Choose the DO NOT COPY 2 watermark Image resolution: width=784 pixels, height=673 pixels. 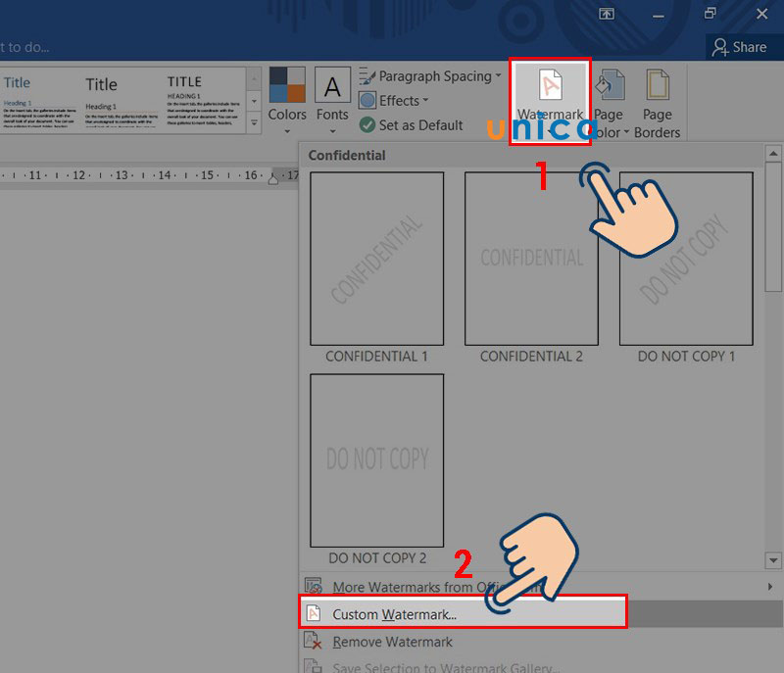(376, 460)
